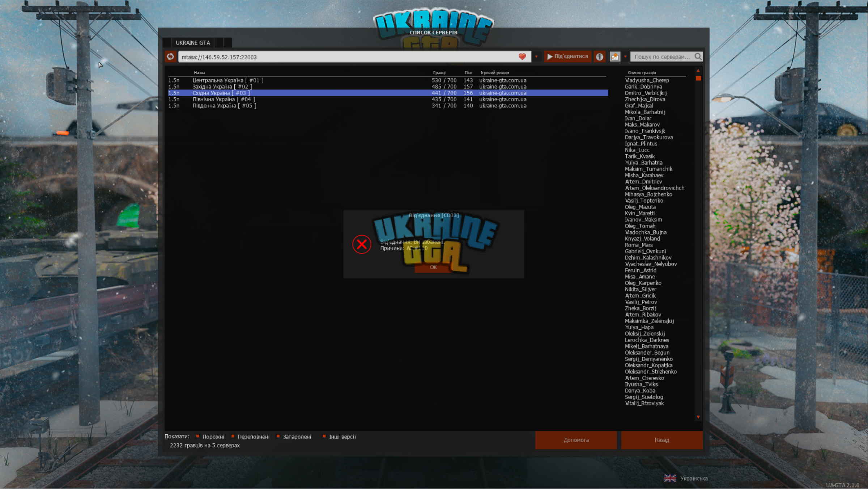Open the Українська language selector
The width and height of the screenshot is (868, 489).
click(694, 478)
